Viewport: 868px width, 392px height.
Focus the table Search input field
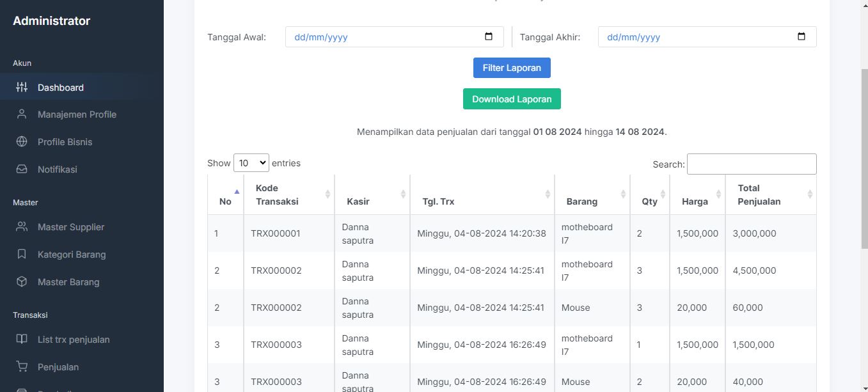(752, 164)
